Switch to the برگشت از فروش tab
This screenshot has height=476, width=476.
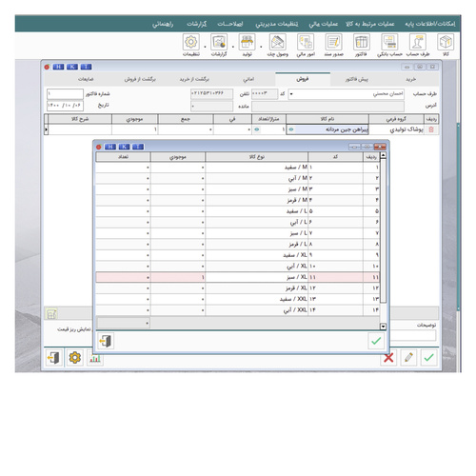[140, 79]
